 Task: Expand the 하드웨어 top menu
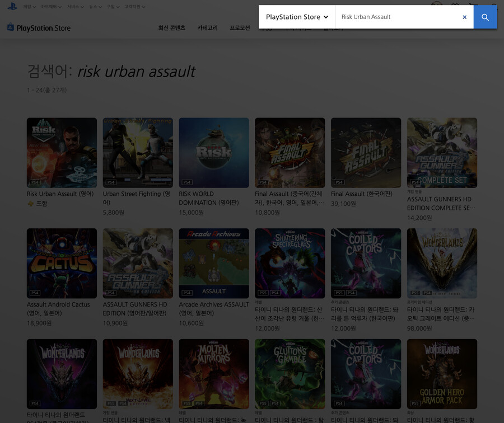[x=52, y=7]
